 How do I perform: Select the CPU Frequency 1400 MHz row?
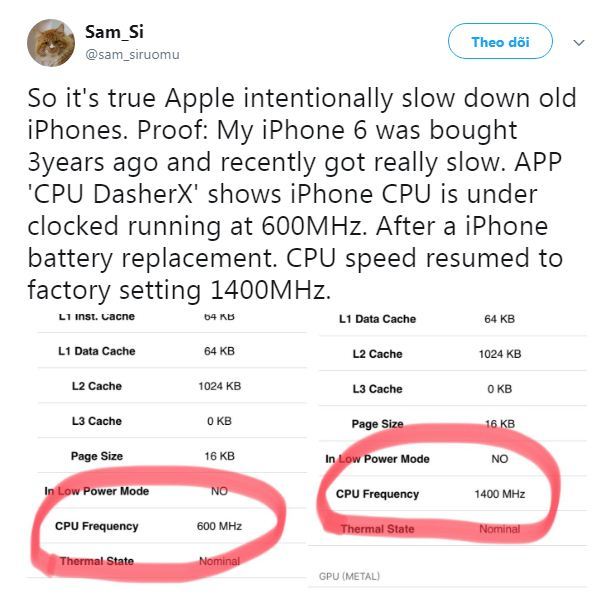[x=430, y=494]
